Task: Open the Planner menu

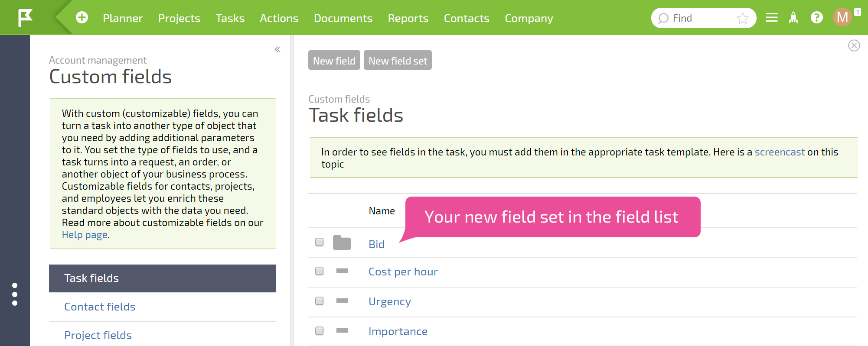Action: (x=123, y=18)
